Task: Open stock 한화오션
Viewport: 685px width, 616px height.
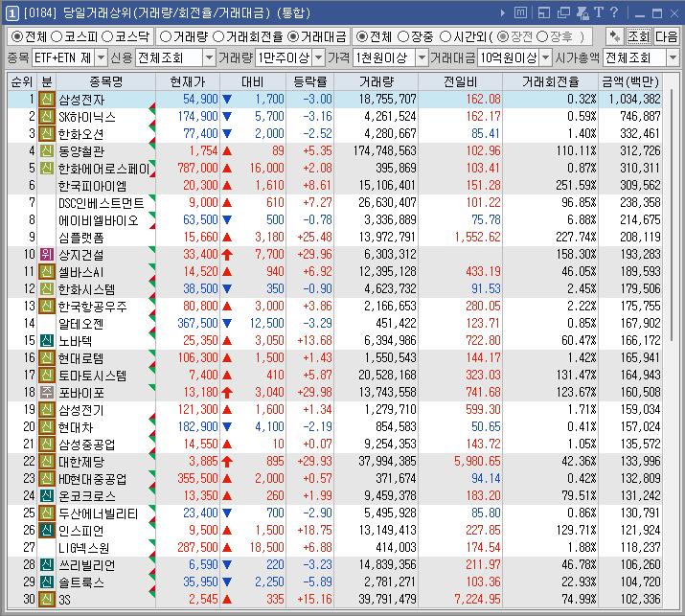Action: [x=81, y=134]
